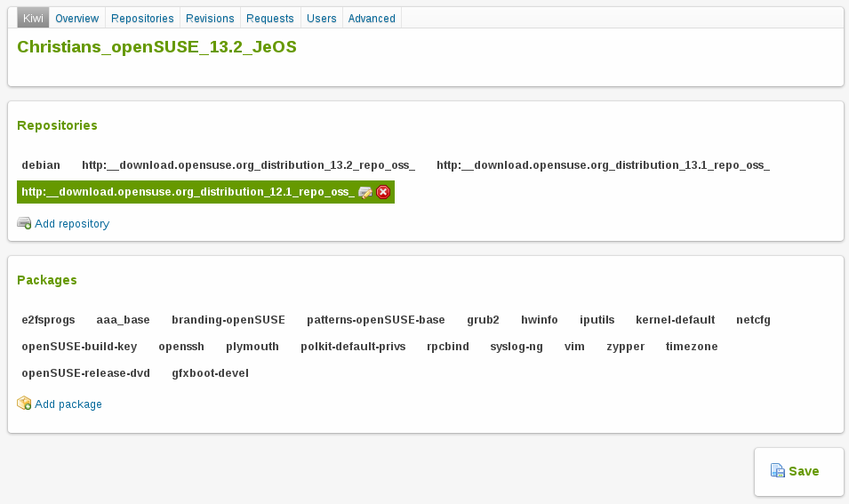Select the patterns-openSUSE-base package
The image size is (849, 504).
click(x=376, y=320)
